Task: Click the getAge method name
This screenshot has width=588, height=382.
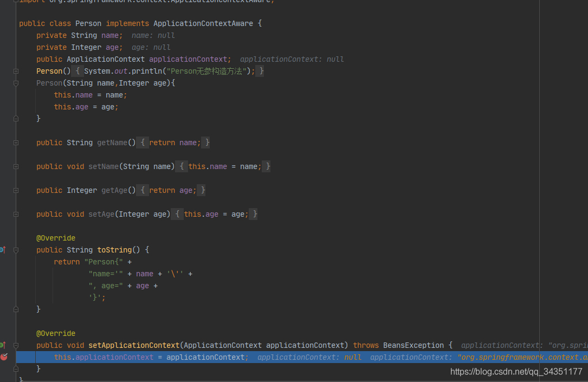Action: [x=114, y=190]
